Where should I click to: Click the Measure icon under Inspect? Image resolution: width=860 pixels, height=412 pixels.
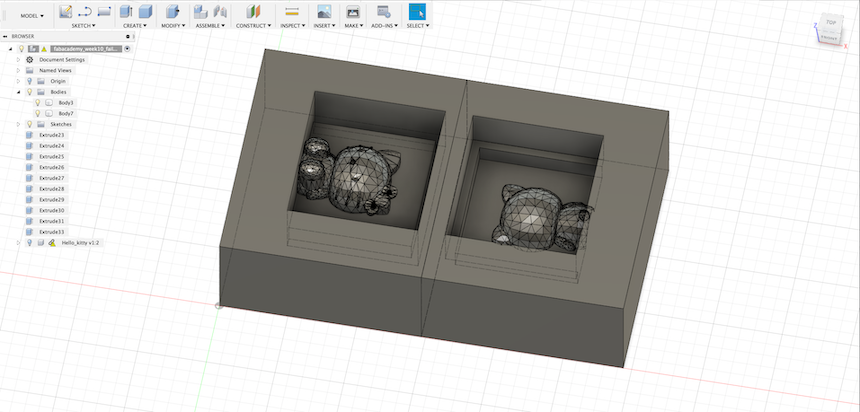pyautogui.click(x=292, y=11)
